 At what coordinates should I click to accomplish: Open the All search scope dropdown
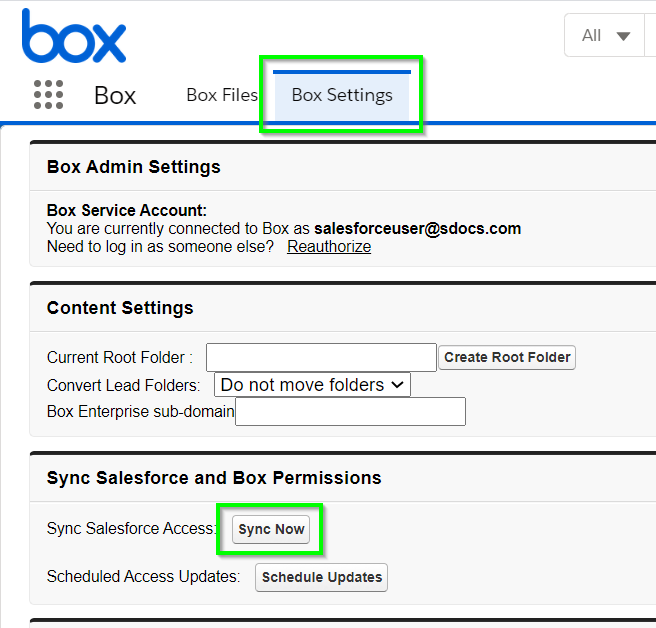605,36
